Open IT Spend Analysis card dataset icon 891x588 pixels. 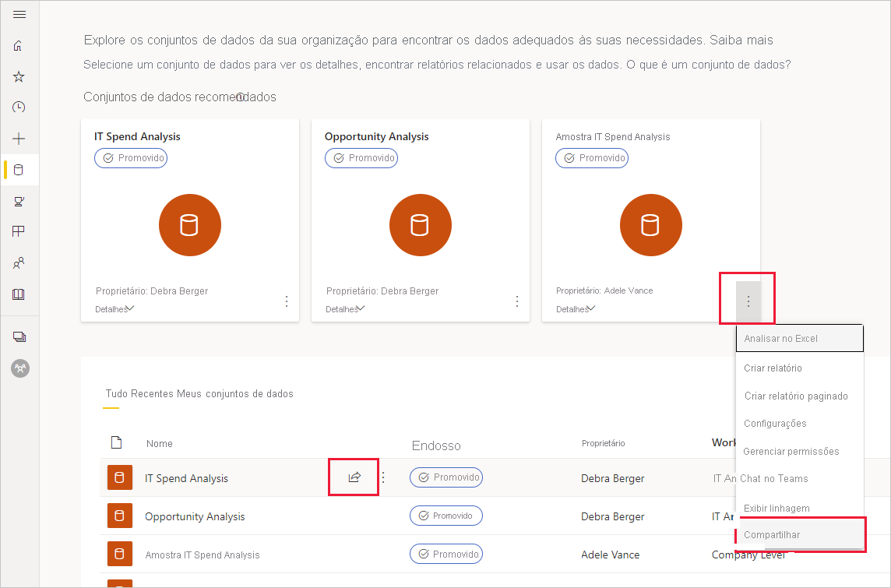click(190, 225)
